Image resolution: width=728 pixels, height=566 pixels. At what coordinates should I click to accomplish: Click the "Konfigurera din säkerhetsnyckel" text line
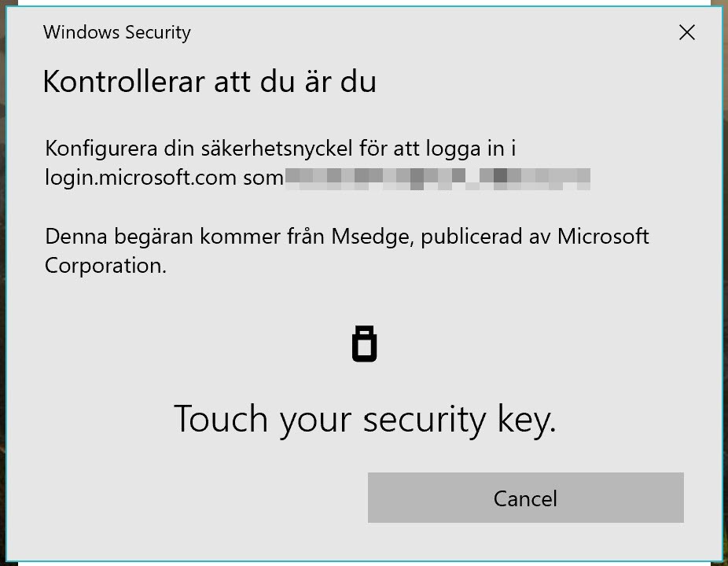pyautogui.click(x=280, y=148)
